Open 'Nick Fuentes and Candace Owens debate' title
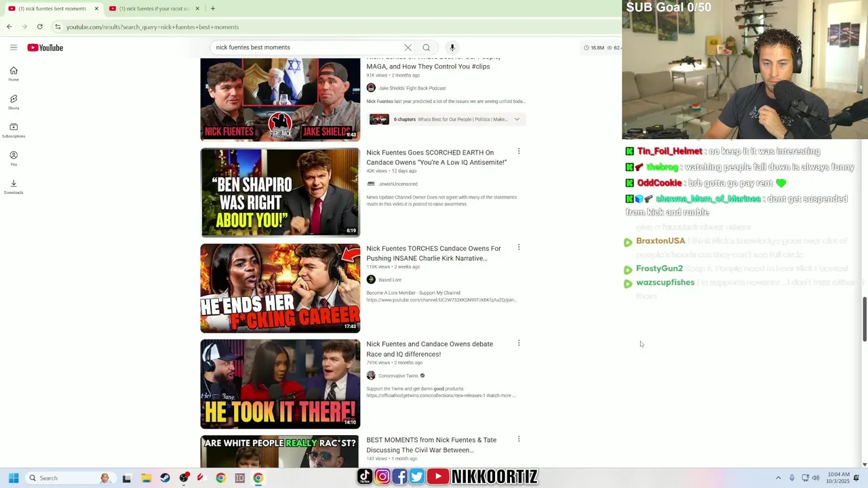 (429, 349)
